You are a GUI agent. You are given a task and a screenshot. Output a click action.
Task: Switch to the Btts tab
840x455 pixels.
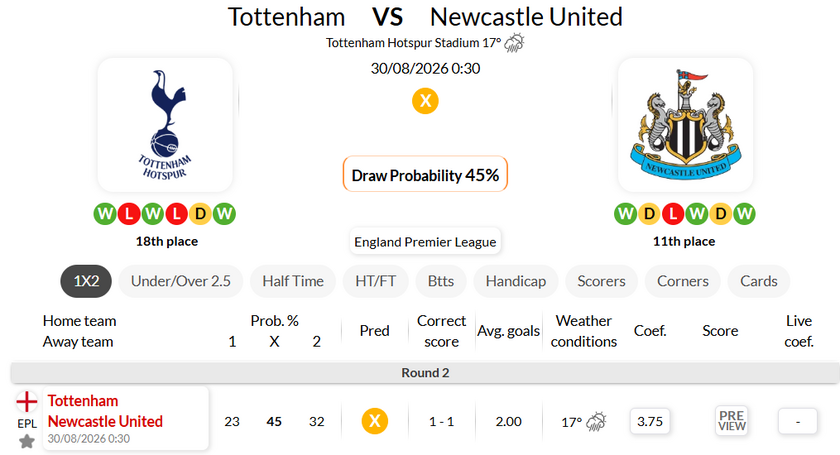[441, 281]
